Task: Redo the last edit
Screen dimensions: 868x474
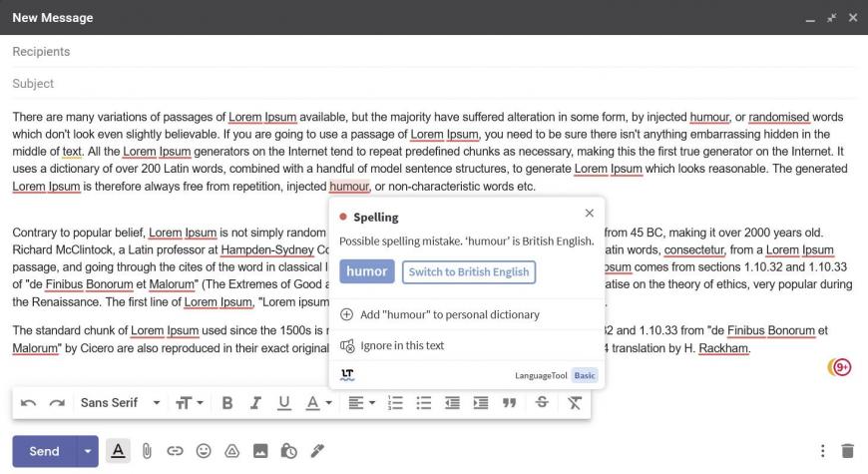Action: 57,403
